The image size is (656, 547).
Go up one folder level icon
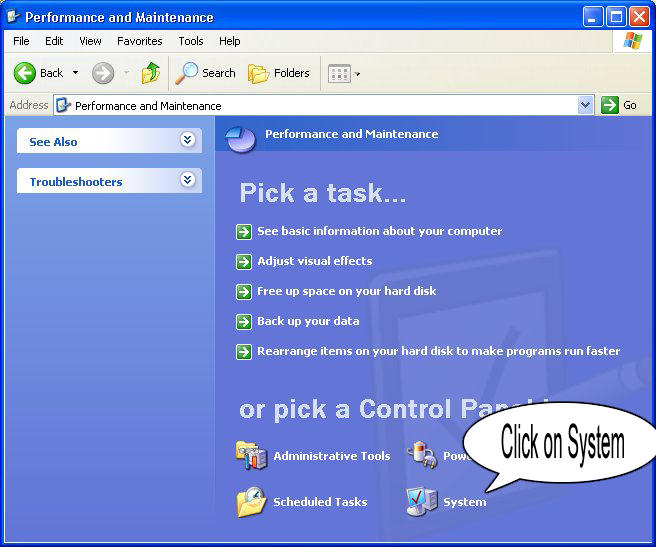click(151, 73)
